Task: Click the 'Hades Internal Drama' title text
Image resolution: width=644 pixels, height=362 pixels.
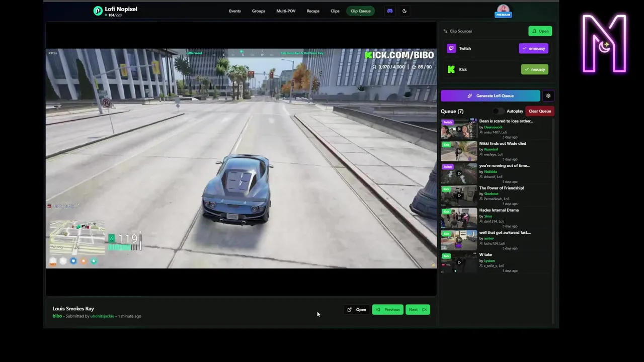Action: 499,210
